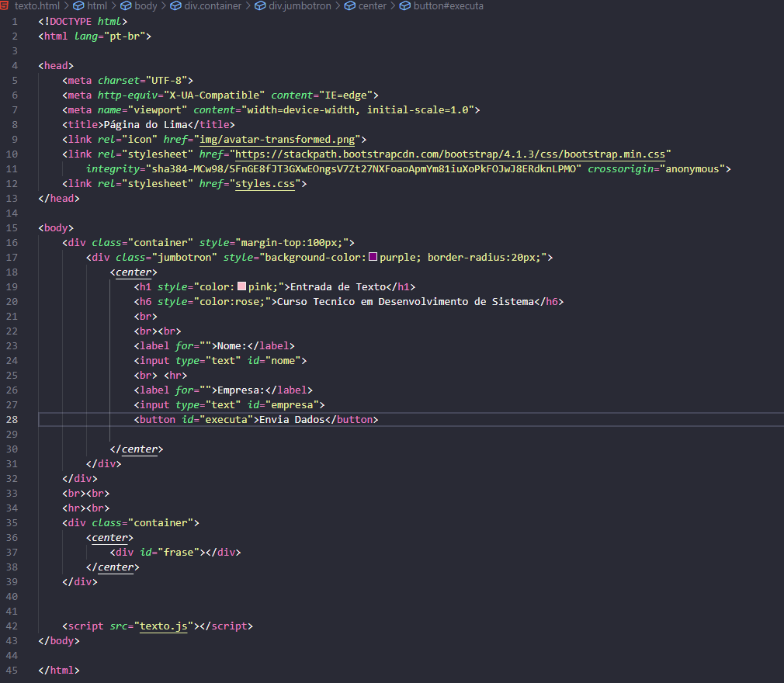Click the "empresa" id value on line 27
The image size is (784, 683).
tap(292, 405)
